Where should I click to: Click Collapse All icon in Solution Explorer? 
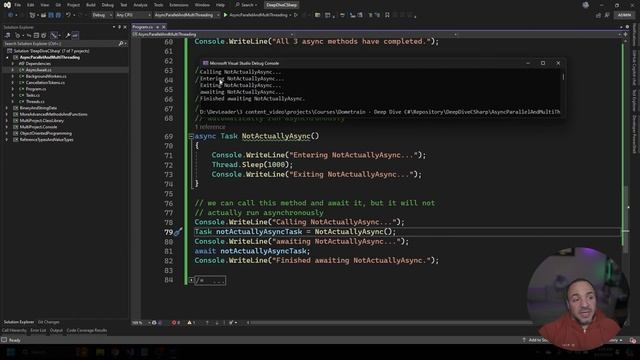click(36, 36)
